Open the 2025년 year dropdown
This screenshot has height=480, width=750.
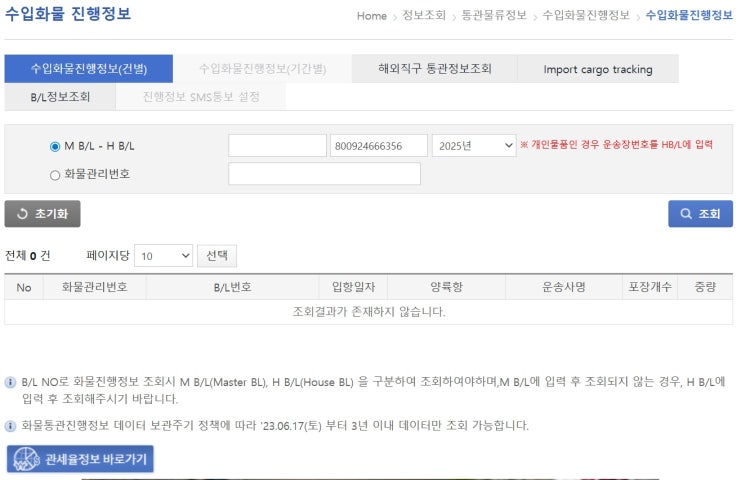click(474, 146)
